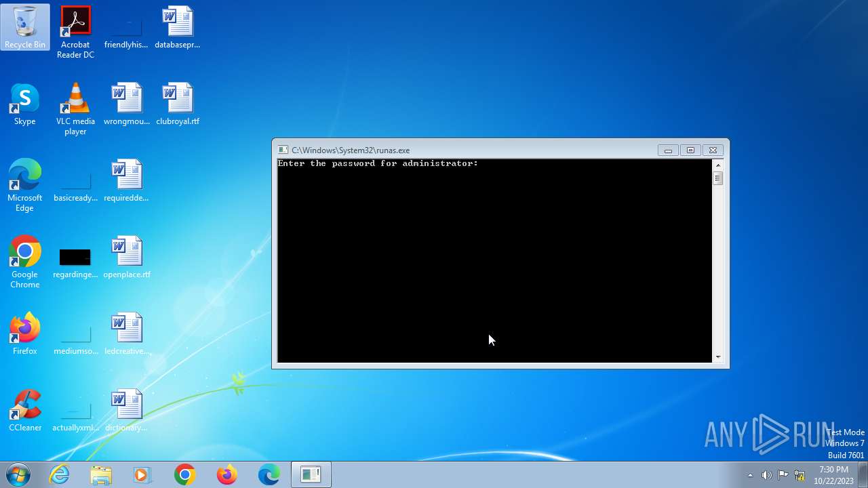Launch Firefox desktop shortcut
The width and height of the screenshot is (868, 488).
tap(25, 334)
